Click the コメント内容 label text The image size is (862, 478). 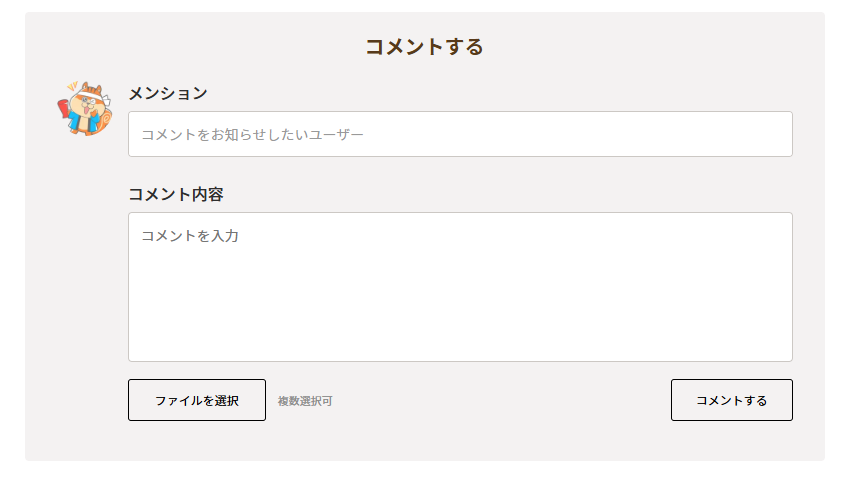click(176, 194)
